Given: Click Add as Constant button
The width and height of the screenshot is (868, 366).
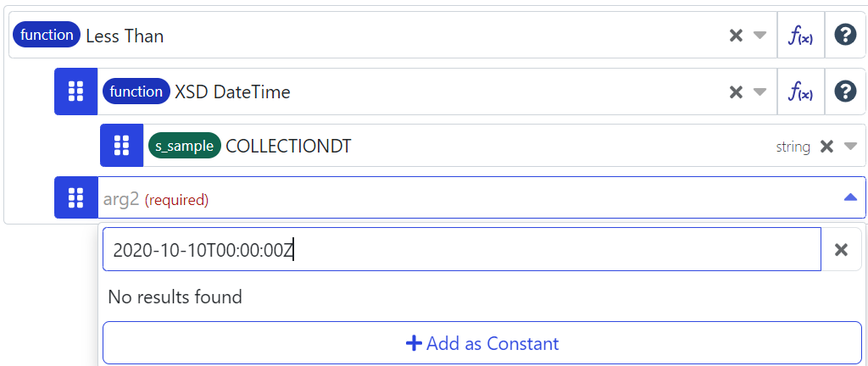Looking at the screenshot, I should pyautogui.click(x=482, y=343).
